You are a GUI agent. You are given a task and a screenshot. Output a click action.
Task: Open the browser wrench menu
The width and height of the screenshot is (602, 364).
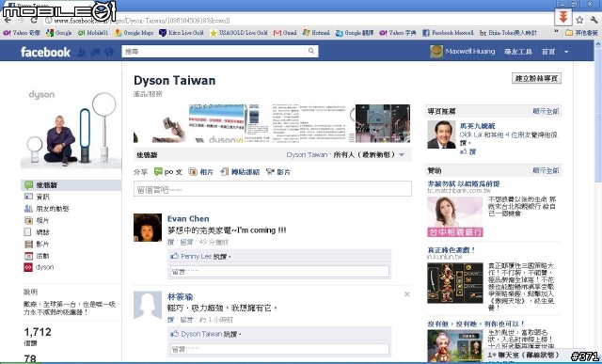tap(594, 20)
